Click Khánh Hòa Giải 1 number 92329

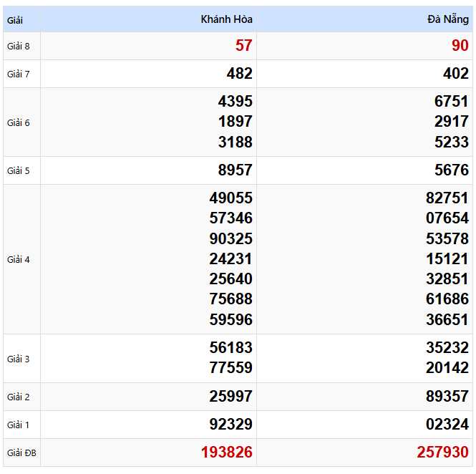point(231,424)
